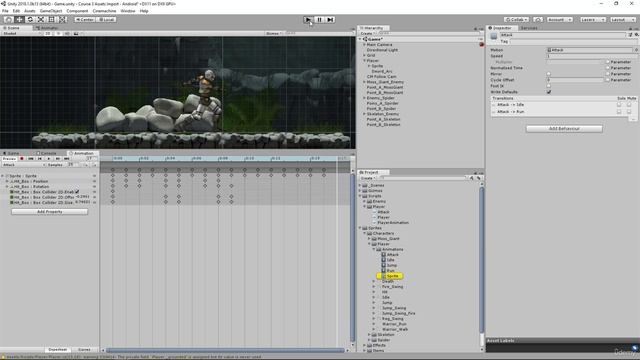This screenshot has height=360, width=640.
Task: Click the Samples value field
Action: (73, 164)
